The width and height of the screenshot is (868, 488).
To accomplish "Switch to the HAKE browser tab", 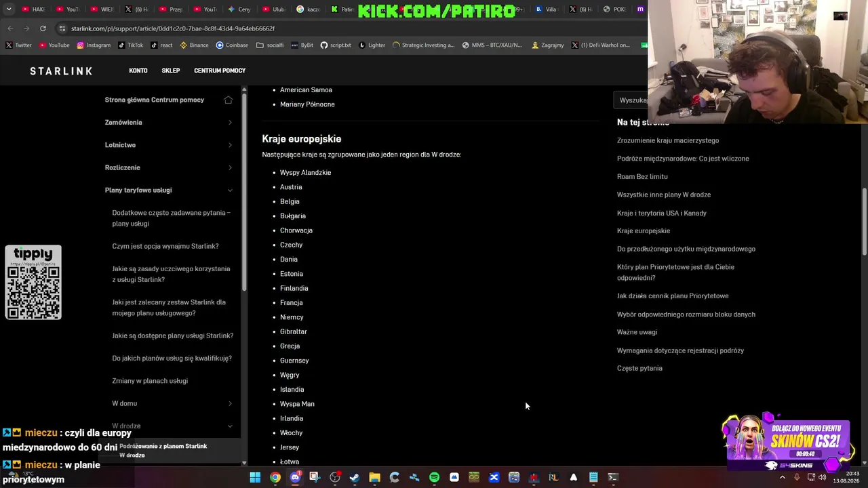I will 34,9.
